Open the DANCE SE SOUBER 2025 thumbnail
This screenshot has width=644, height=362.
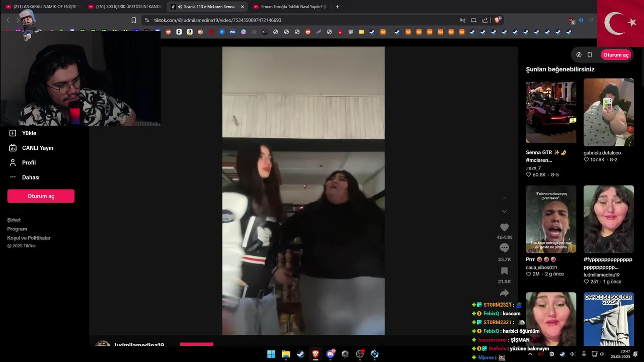[x=608, y=319]
